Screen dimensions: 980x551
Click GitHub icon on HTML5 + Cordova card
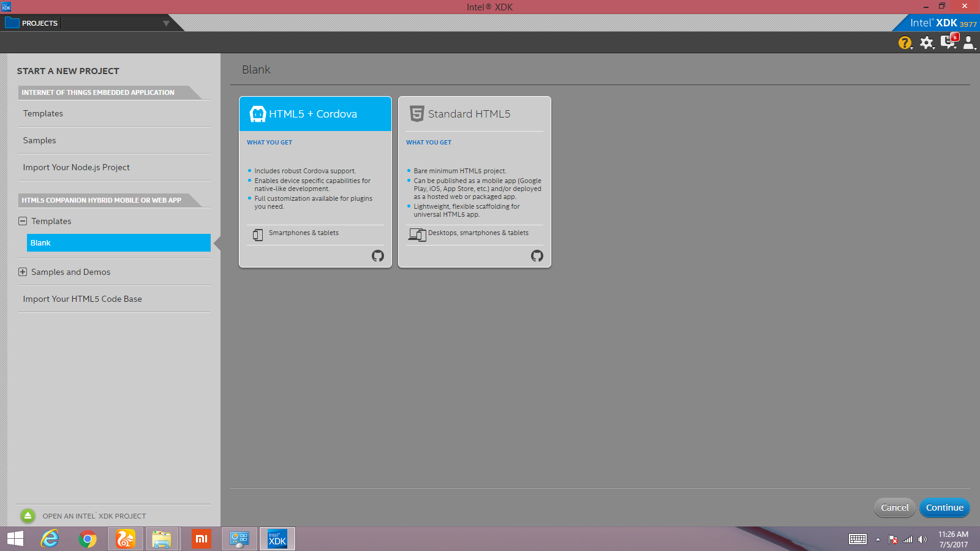pos(378,256)
